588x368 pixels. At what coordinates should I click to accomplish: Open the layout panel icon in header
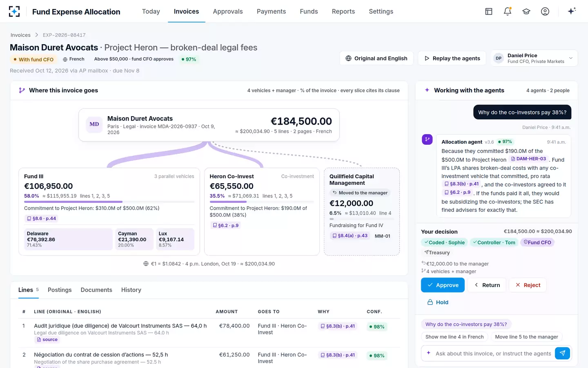489,11
